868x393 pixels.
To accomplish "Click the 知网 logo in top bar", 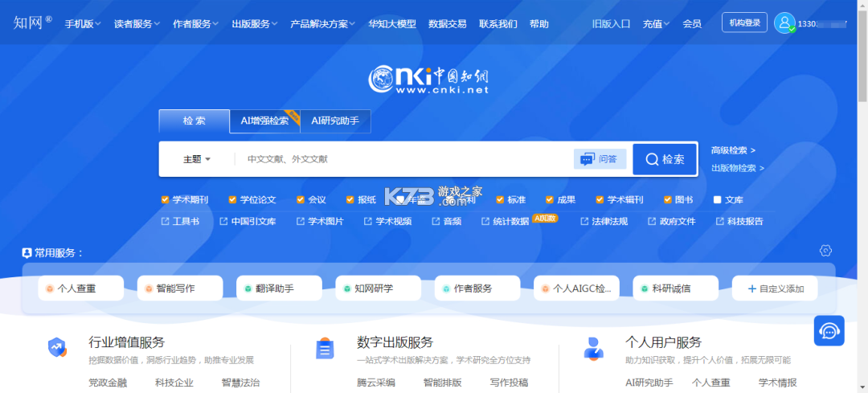I will pyautogui.click(x=33, y=23).
